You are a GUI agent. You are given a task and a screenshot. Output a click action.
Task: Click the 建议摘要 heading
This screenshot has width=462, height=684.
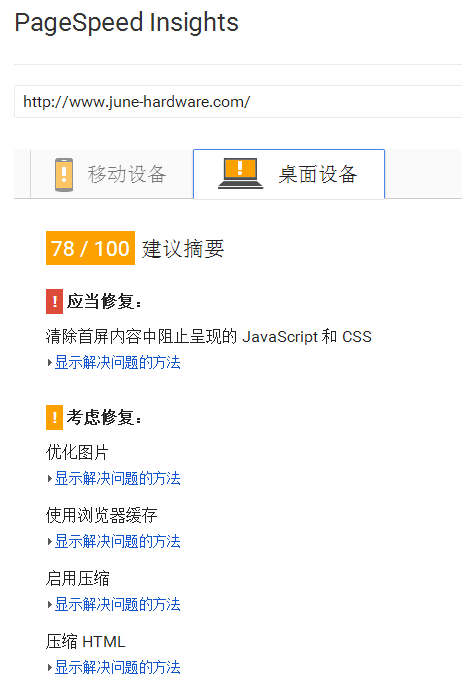click(183, 249)
